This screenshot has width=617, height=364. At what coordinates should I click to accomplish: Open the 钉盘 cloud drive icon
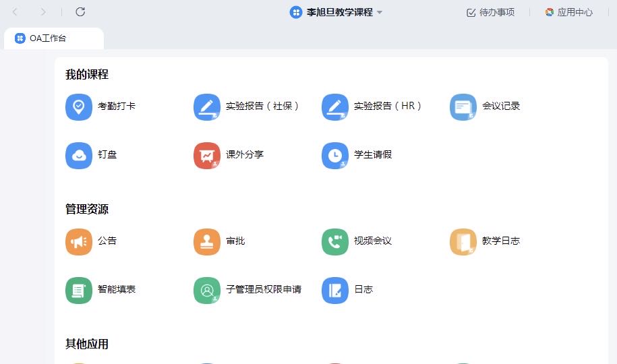tap(79, 156)
